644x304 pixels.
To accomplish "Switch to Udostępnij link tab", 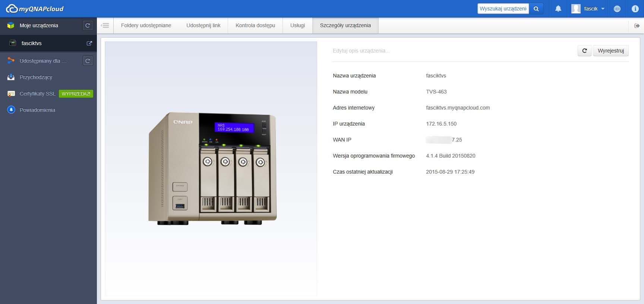I will (203, 25).
